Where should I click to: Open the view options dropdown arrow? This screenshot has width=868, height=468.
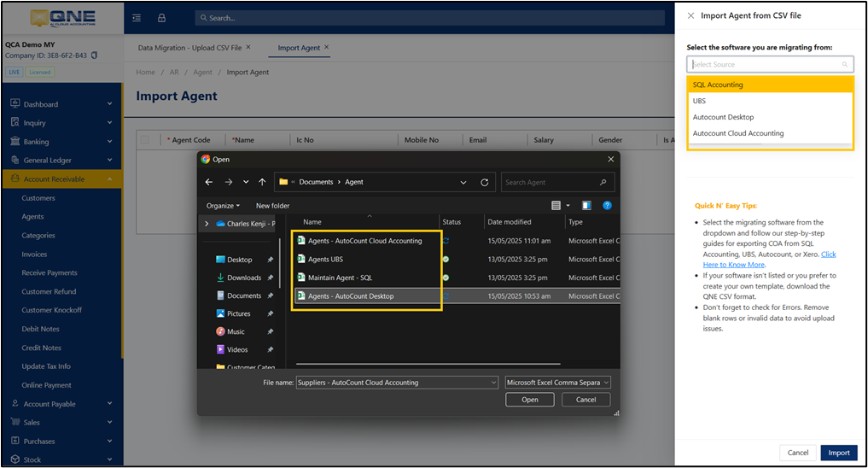(568, 206)
